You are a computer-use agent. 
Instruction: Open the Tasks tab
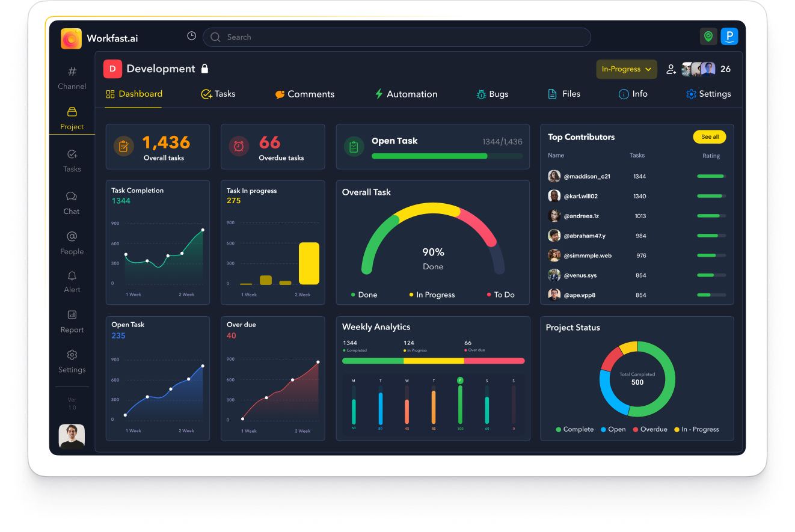[x=218, y=94]
